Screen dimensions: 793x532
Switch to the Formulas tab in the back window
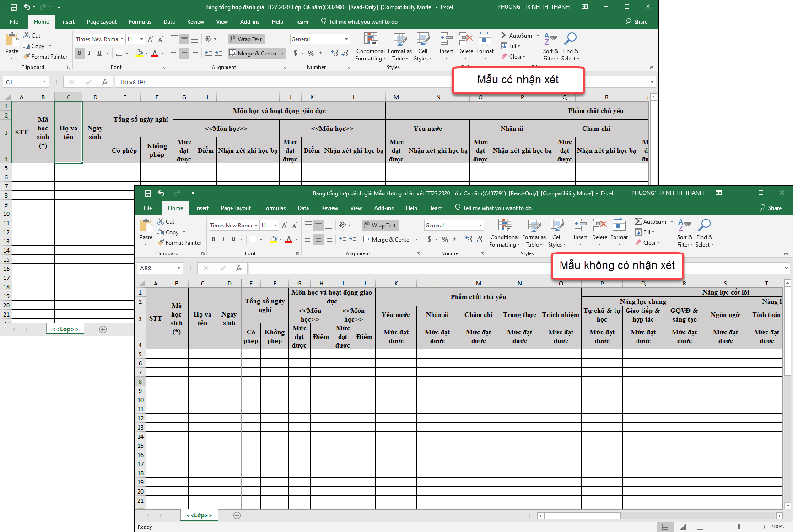140,22
